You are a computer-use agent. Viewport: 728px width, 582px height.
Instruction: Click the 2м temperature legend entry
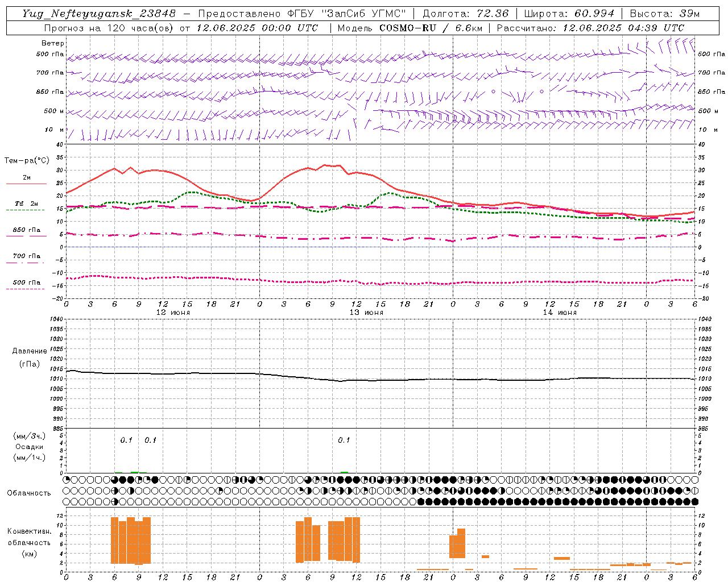pos(27,178)
